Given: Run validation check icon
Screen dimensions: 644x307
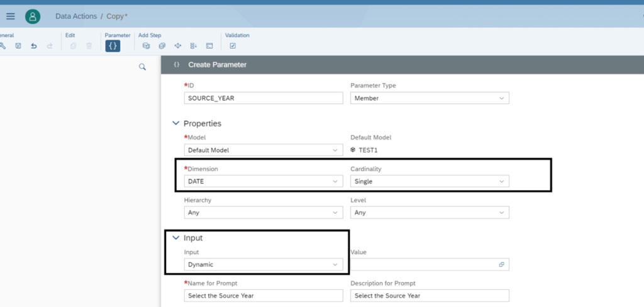Looking at the screenshot, I should pos(233,46).
